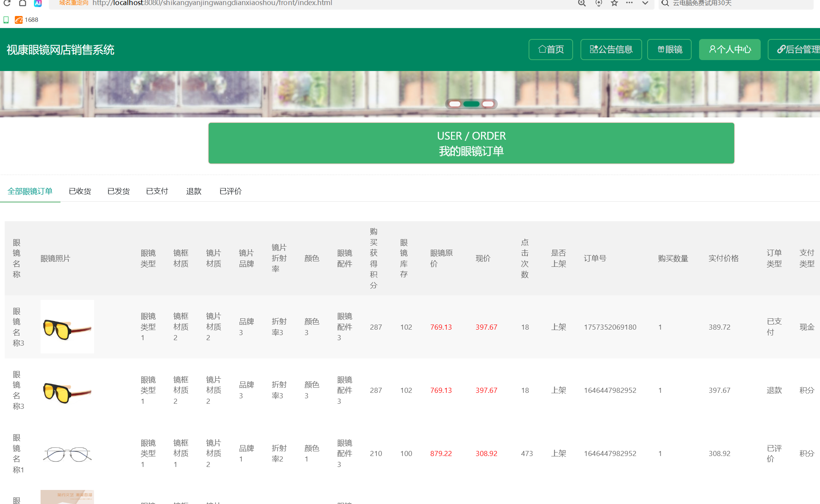
Task: Click the mobile device bookmark icon
Action: 6,20
